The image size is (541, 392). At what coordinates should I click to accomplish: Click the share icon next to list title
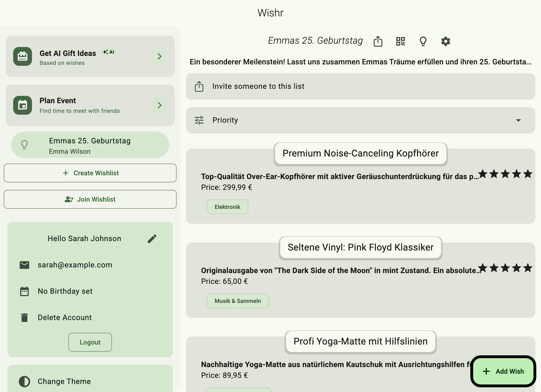(x=378, y=41)
